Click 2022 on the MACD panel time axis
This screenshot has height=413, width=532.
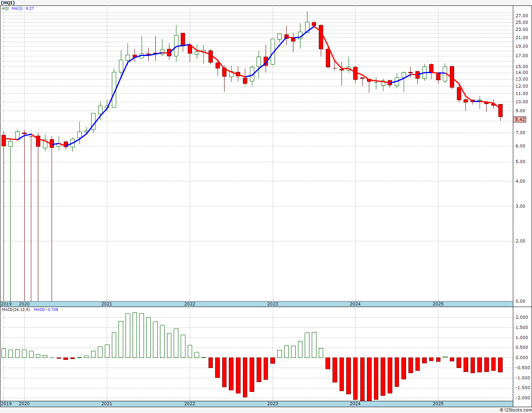(190, 404)
